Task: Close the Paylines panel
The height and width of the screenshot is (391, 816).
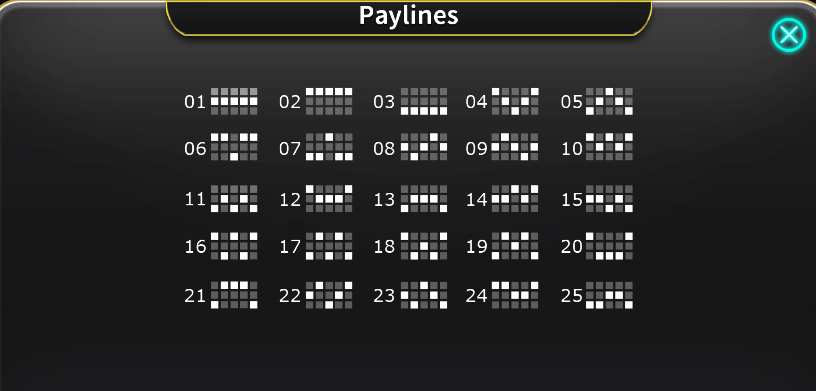Action: pyautogui.click(x=789, y=35)
